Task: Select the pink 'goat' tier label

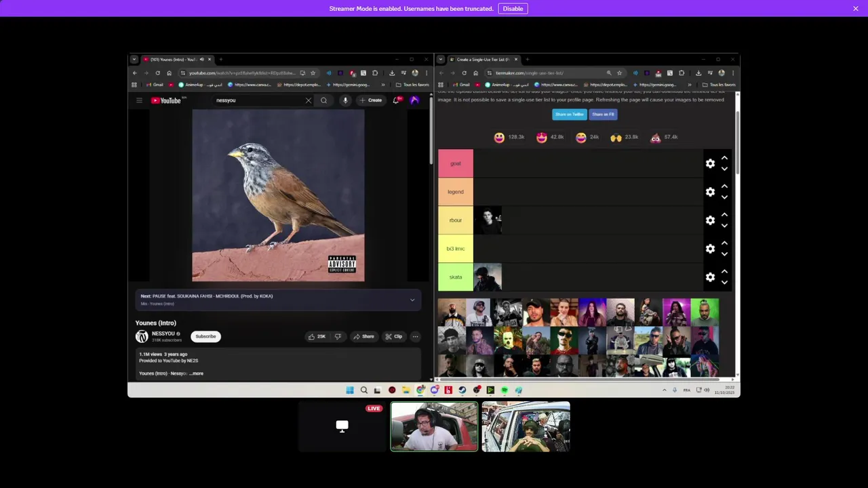Action: (456, 163)
